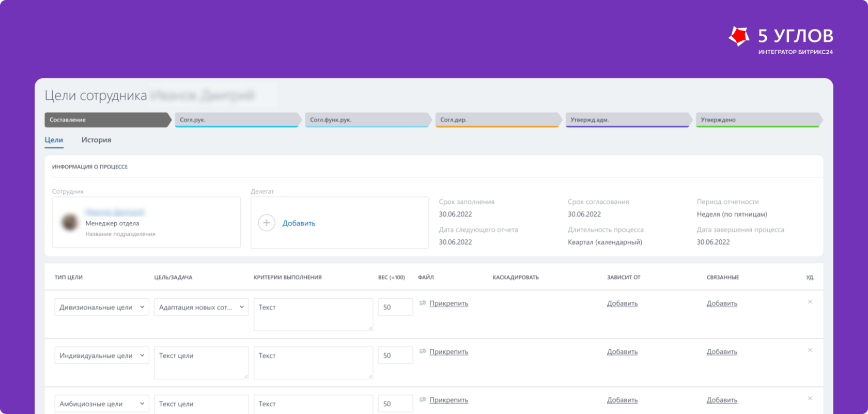
Task: Add Зависит от in Дивизиональные цели row
Action: pyautogui.click(x=622, y=303)
